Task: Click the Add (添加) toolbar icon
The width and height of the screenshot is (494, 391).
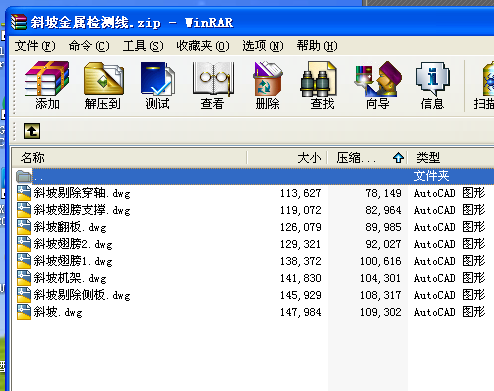Action: 47,85
